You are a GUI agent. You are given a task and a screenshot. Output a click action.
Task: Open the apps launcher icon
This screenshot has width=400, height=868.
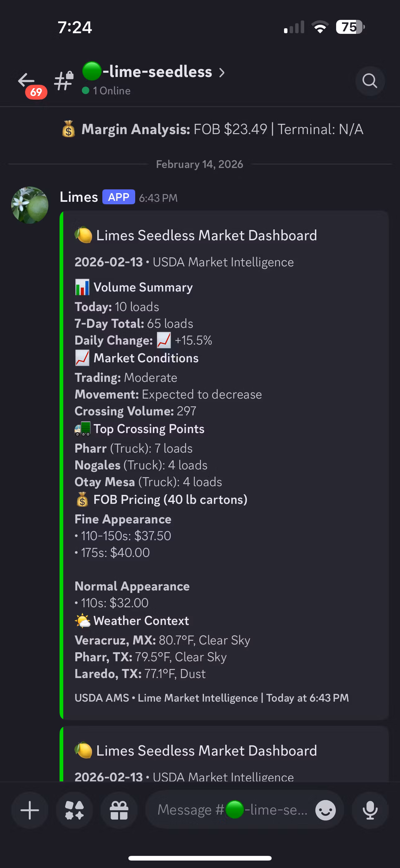tap(74, 810)
